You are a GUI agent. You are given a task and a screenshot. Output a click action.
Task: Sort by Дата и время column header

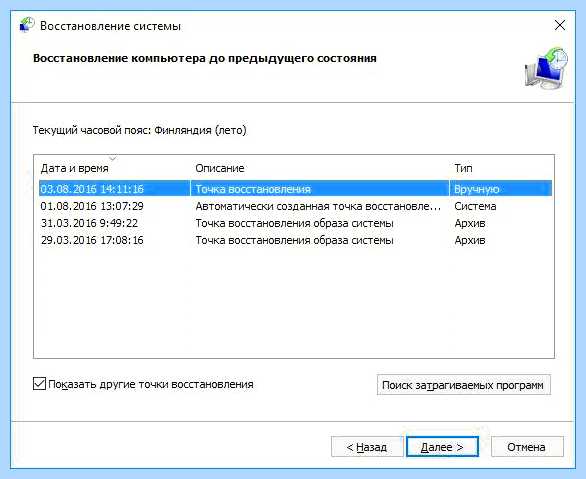tap(74, 169)
